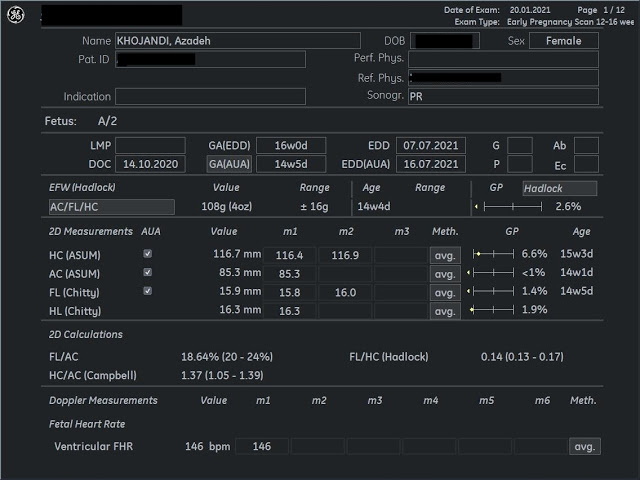This screenshot has height=480, width=640.
Task: Change HL (Chitty) avg. method
Action: pyautogui.click(x=445, y=311)
